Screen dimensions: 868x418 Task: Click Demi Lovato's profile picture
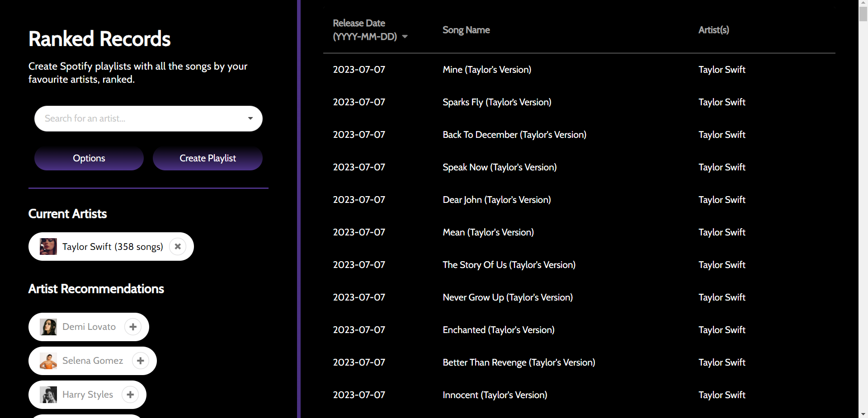click(x=48, y=327)
